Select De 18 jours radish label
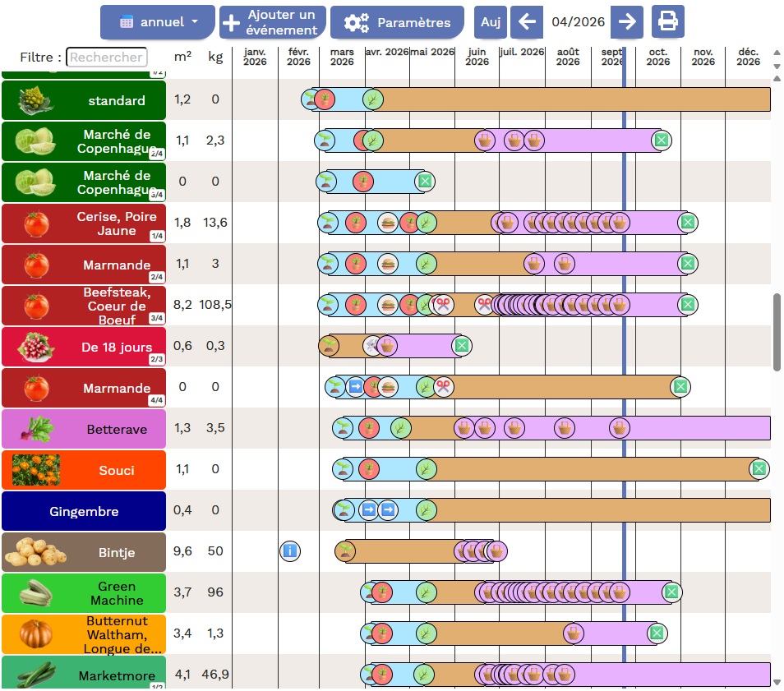784x691 pixels. point(84,347)
